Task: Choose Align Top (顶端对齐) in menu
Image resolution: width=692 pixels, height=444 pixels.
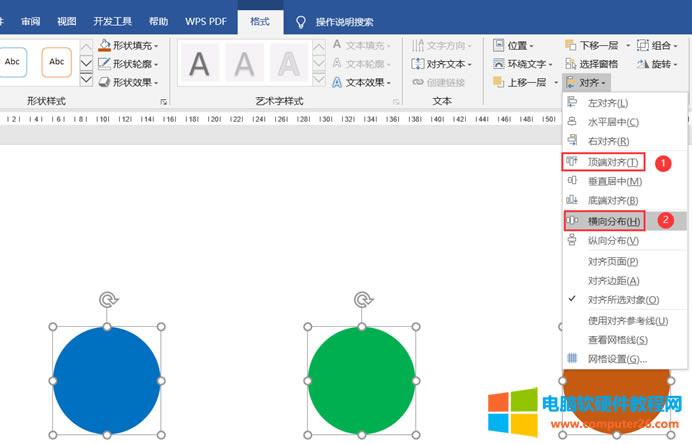Action: [x=625, y=162]
